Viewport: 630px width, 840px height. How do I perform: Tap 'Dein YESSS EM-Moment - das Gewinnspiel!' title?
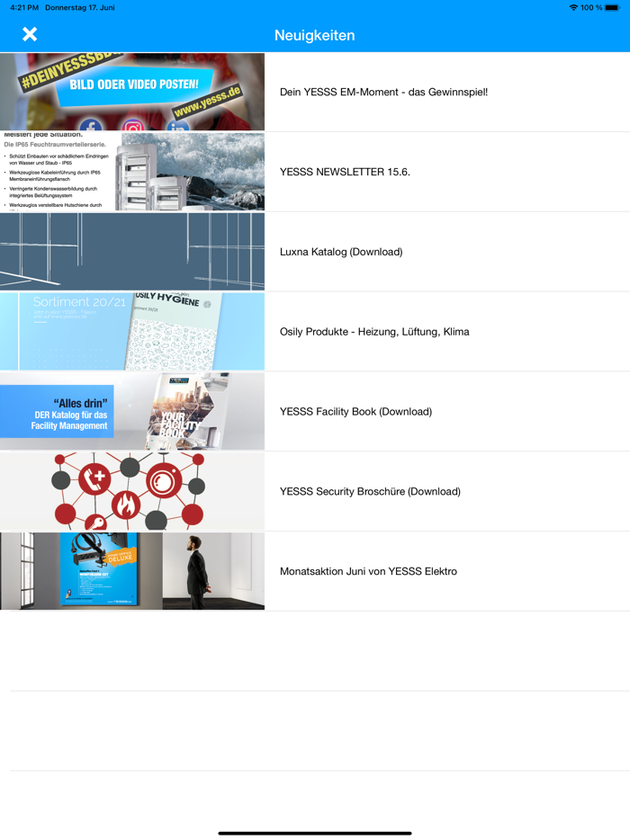pyautogui.click(x=384, y=92)
